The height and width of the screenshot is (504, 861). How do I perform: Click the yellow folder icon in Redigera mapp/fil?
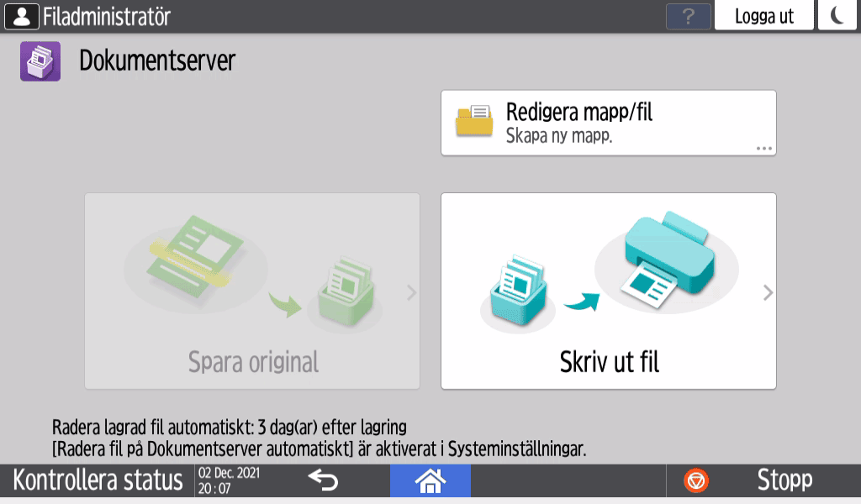coord(474,121)
